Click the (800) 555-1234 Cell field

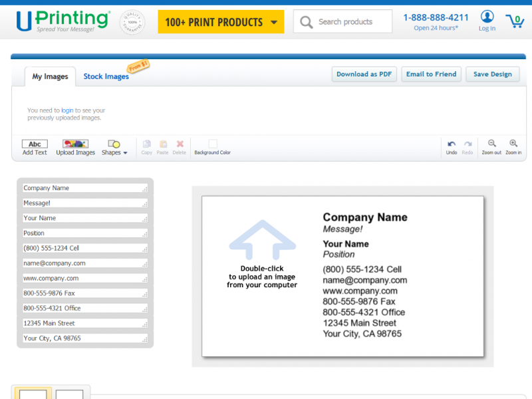[x=85, y=248]
